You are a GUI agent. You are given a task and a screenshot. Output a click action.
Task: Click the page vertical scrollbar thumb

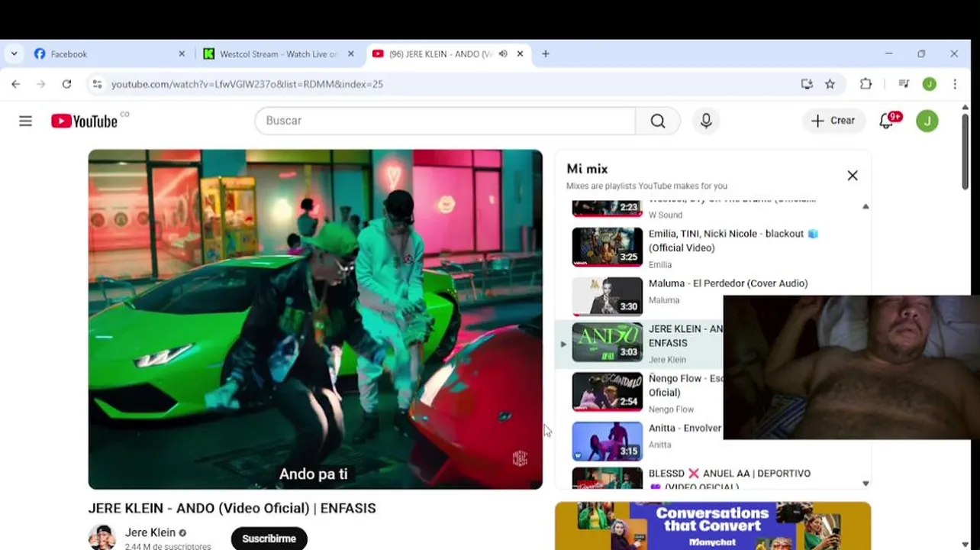(x=965, y=151)
